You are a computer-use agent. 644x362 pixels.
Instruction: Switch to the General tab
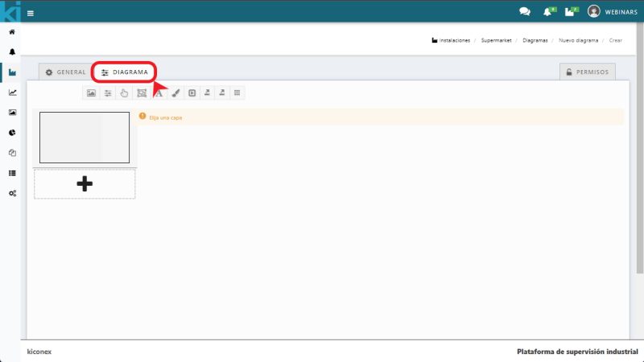click(x=65, y=72)
